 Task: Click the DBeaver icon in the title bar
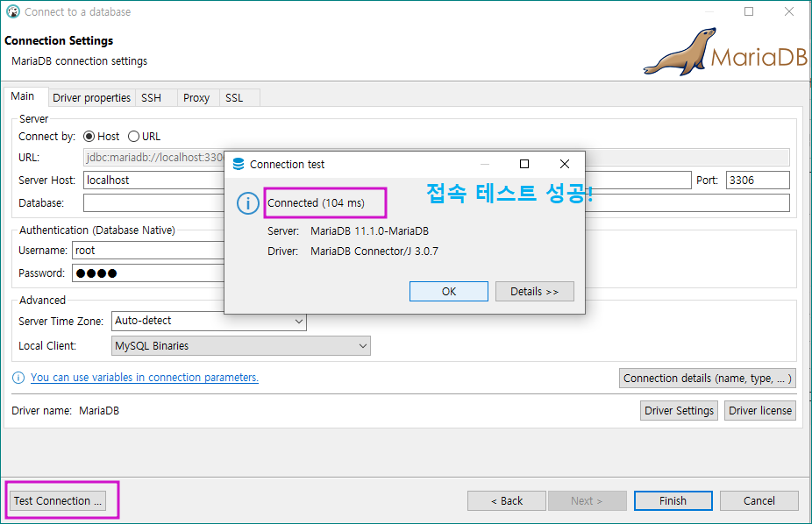point(13,11)
